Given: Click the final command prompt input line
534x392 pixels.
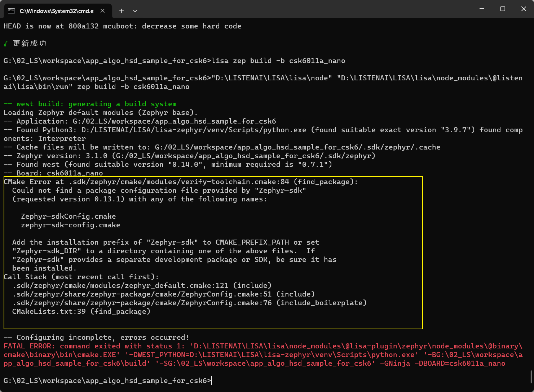Looking at the screenshot, I should 107,380.
